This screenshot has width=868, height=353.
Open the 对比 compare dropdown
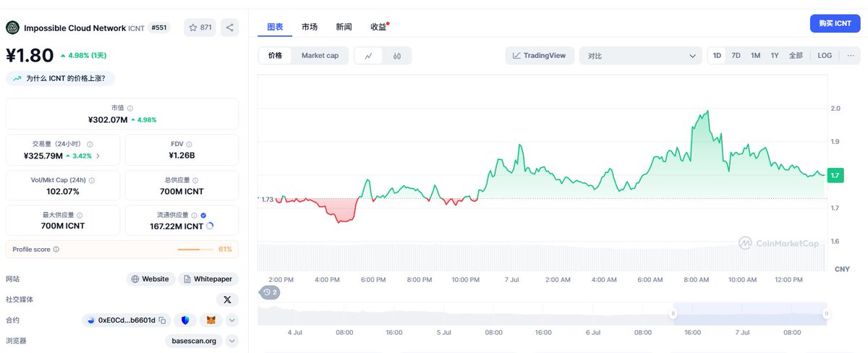[x=640, y=56]
